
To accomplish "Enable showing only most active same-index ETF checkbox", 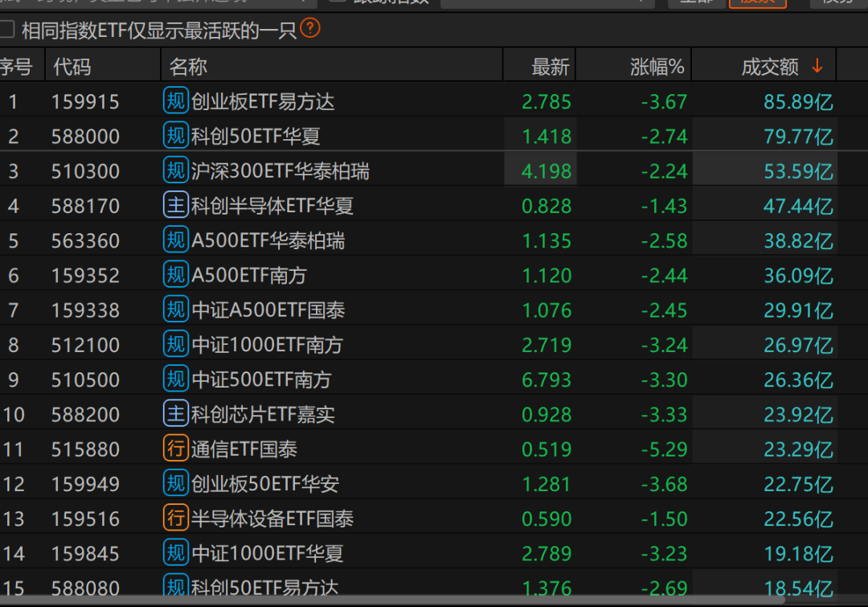I will (x=6, y=30).
